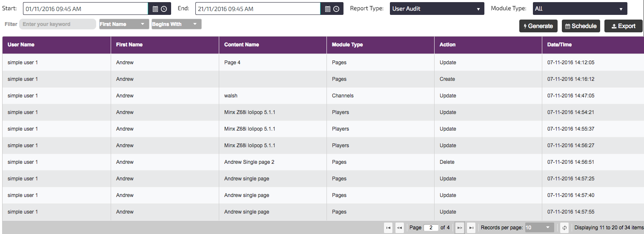
Task: Click 'Andrew single page' in the 14:57:40 row
Action: tap(247, 195)
